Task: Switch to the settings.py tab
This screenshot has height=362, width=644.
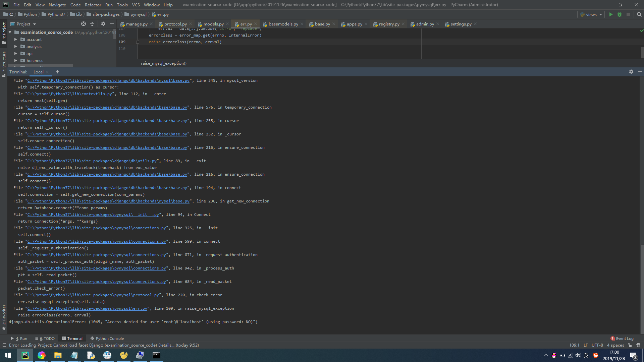Action: click(461, 24)
